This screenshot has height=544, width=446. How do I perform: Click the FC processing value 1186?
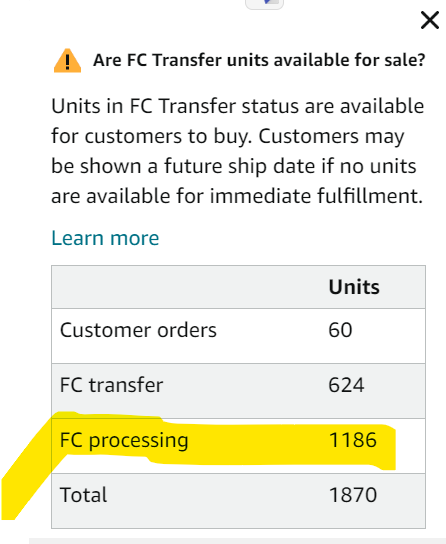coord(353,440)
